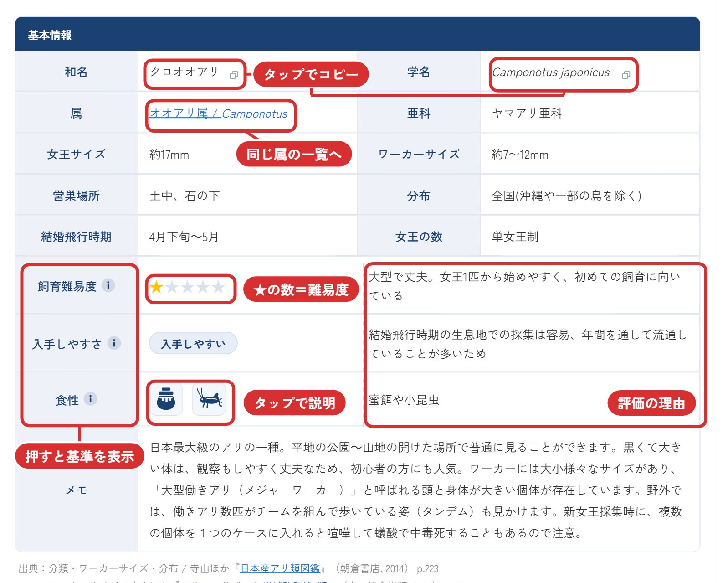The image size is (728, 583).
Task: Click the ワーカーサイズ label
Action: coord(419,154)
